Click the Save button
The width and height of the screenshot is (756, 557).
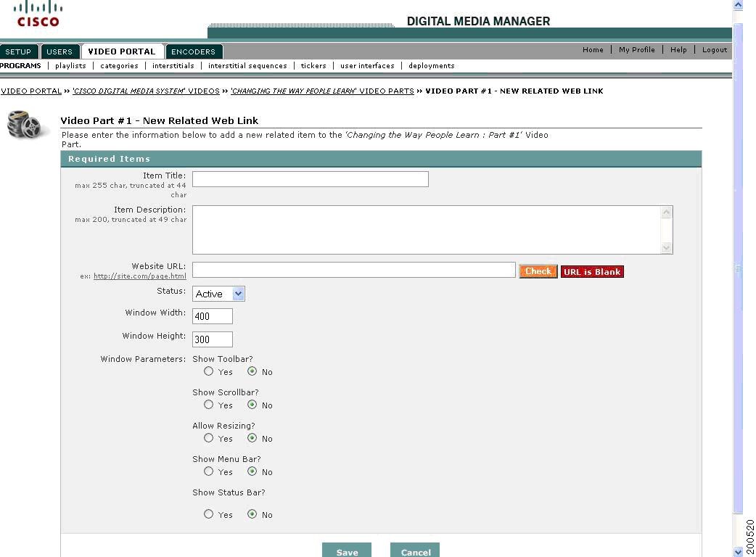click(x=347, y=551)
